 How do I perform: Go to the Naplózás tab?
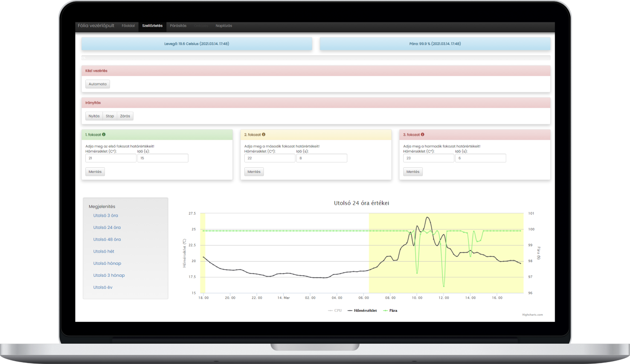[x=224, y=26]
